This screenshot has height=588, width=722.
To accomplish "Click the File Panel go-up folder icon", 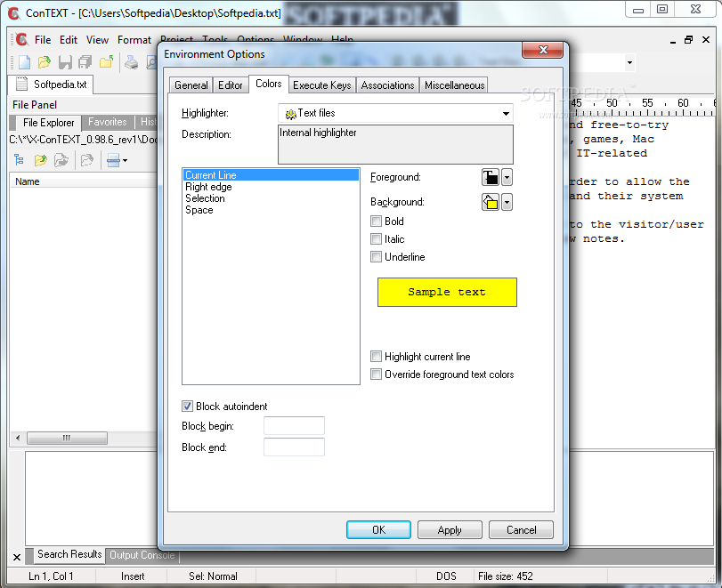I will pyautogui.click(x=41, y=159).
